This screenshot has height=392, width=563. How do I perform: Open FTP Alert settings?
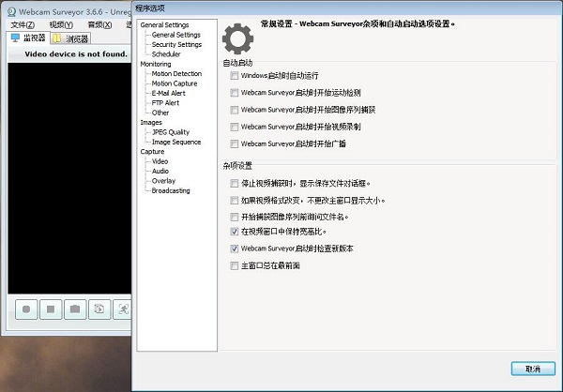[x=165, y=103]
